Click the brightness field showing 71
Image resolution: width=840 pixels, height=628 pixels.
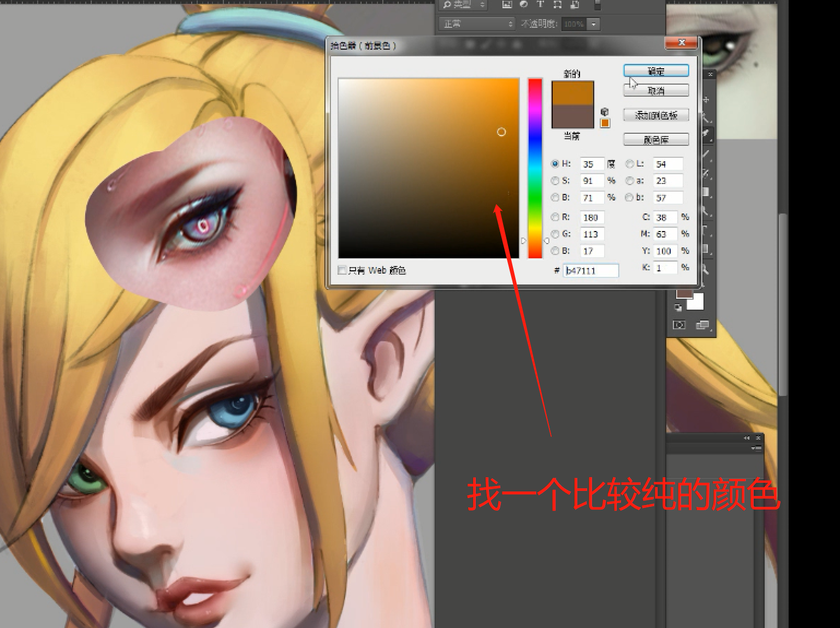tap(593, 198)
